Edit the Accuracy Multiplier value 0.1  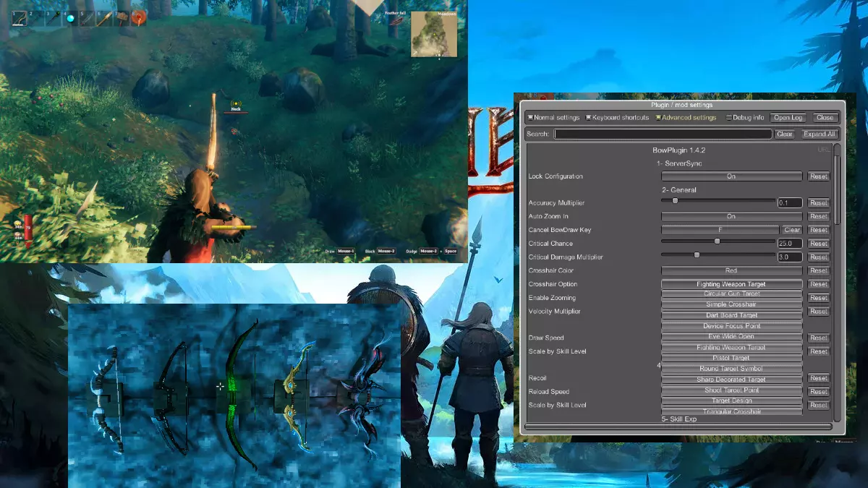pos(790,203)
